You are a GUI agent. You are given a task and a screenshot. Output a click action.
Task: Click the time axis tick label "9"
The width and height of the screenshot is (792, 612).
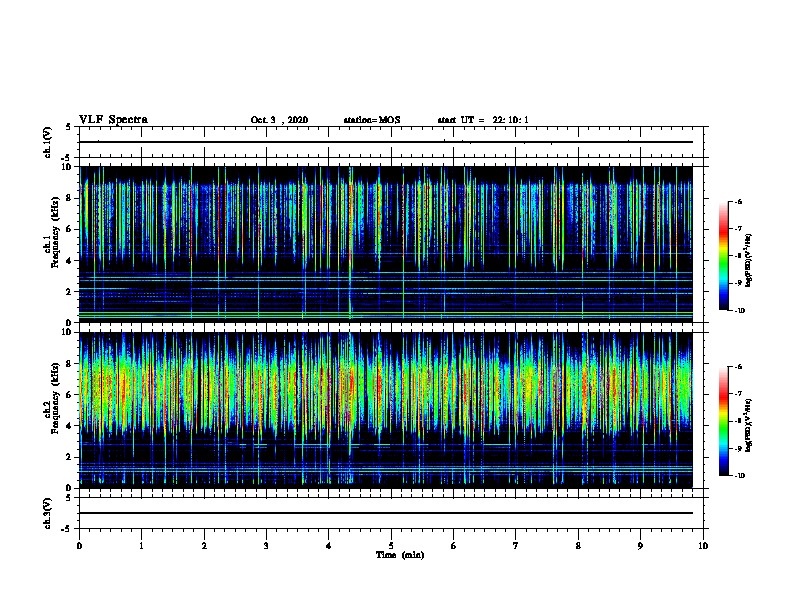tap(640, 546)
